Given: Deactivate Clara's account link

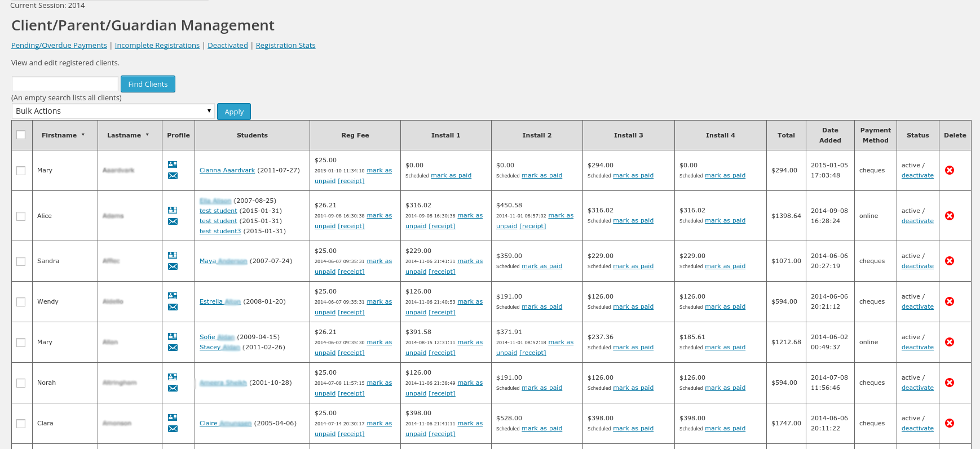Looking at the screenshot, I should click(x=917, y=428).
